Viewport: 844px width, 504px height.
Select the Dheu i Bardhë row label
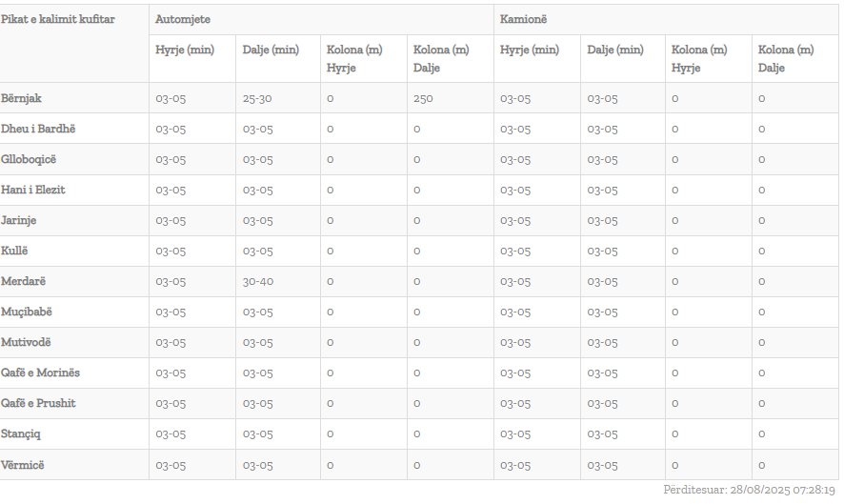click(38, 129)
